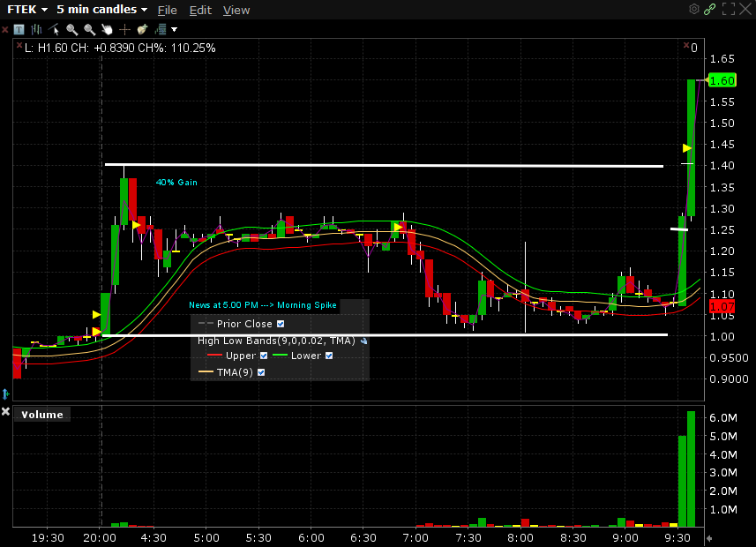Select the text annotation T tool
The width and height of the screenshot is (756, 547).
click(19, 29)
